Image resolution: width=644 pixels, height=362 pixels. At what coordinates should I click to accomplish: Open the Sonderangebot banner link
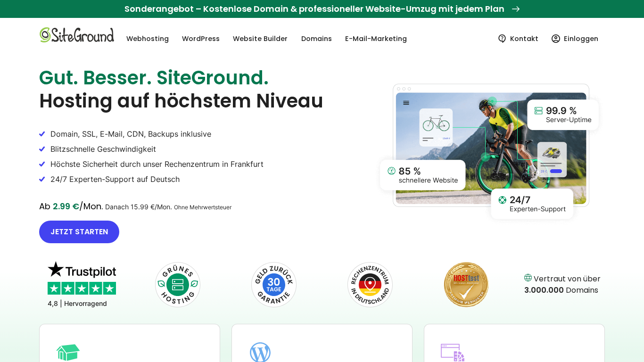pos(322,8)
